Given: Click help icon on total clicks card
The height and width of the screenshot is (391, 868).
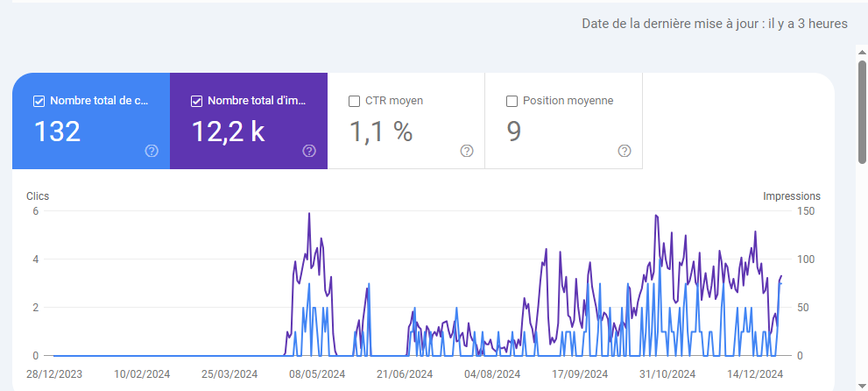Looking at the screenshot, I should pos(152,151).
